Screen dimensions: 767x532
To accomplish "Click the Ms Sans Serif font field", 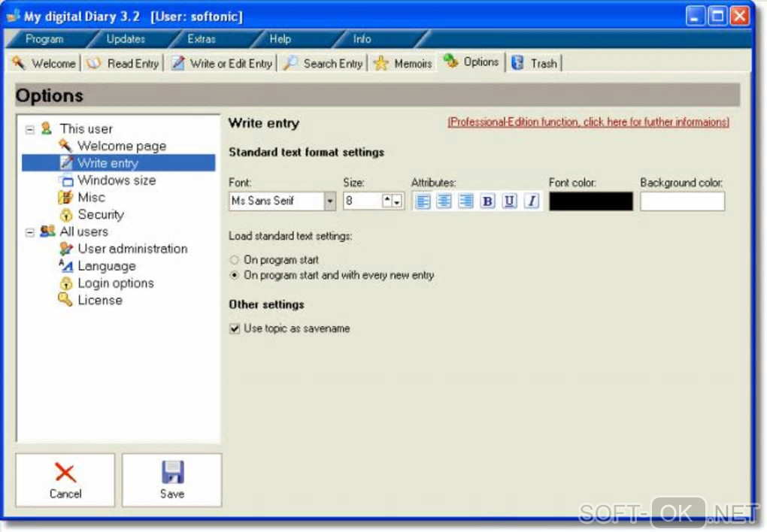I will point(277,201).
